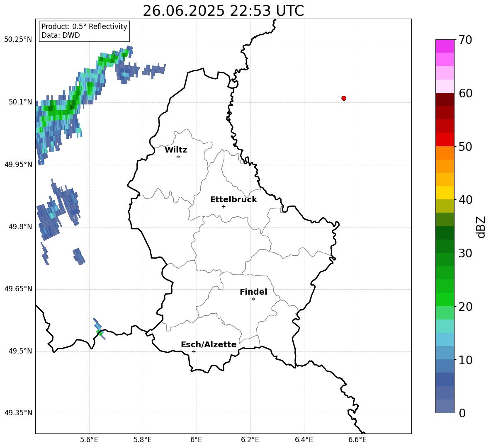Click the 60 dBZ colorbar label

point(465,93)
